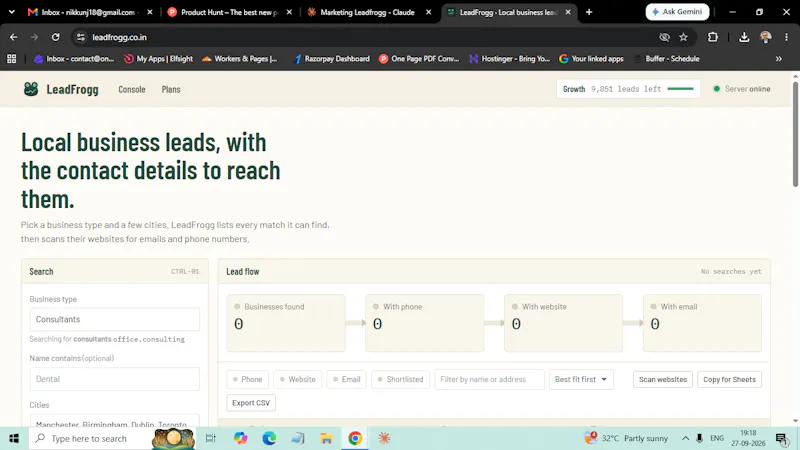Open Workers & Pages bookmark
Viewport: 800px width, 450px height.
tap(240, 59)
